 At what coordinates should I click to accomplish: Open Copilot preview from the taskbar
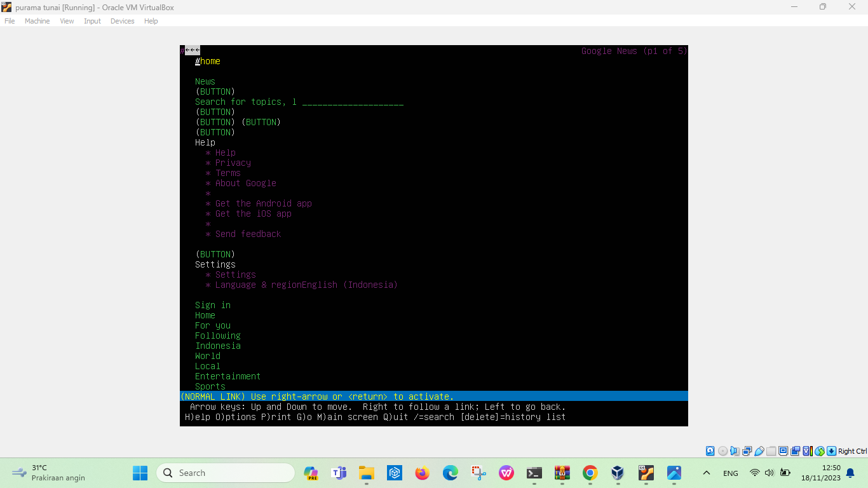click(x=311, y=473)
